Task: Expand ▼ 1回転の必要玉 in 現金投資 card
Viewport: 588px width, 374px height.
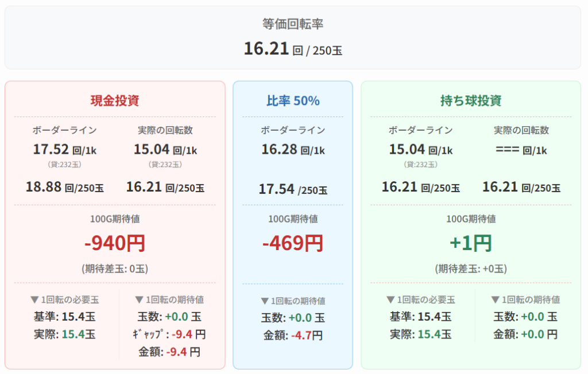Action: 64,299
